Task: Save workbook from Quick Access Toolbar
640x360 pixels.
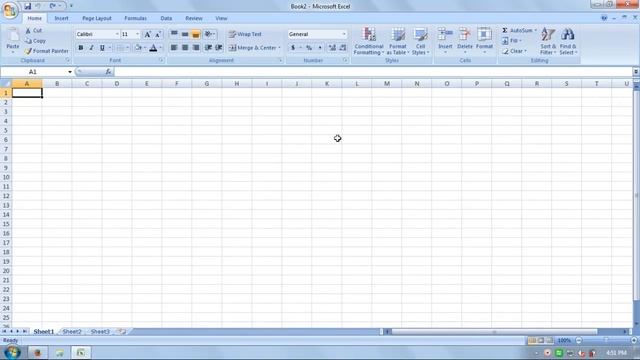Action: click(27, 6)
